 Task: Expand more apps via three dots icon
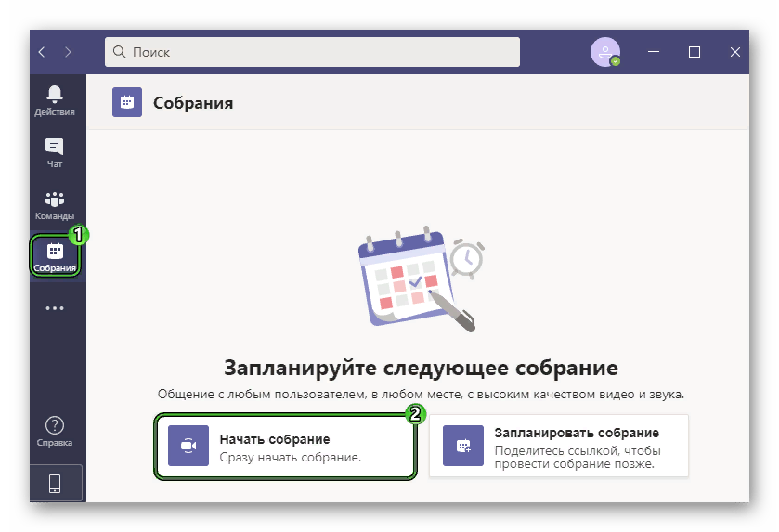click(55, 308)
